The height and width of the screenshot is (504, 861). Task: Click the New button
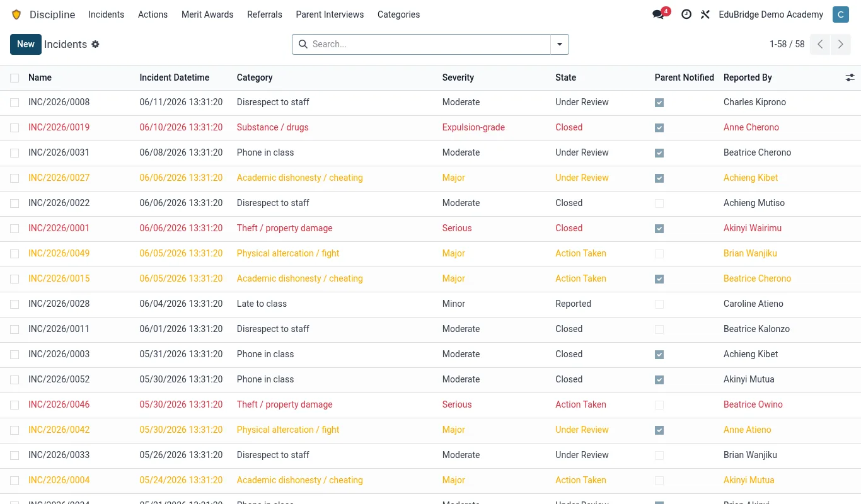click(26, 44)
